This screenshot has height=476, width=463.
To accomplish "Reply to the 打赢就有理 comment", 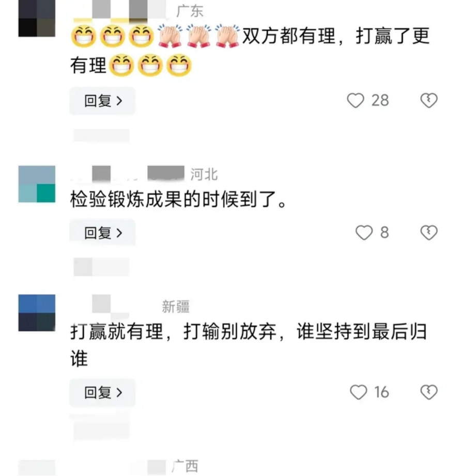I will pyautogui.click(x=102, y=392).
